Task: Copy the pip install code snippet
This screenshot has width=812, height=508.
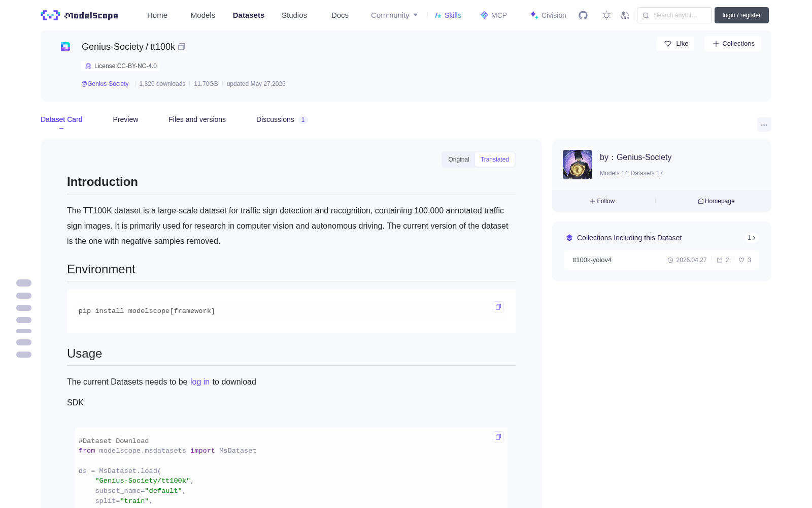Action: point(498,307)
